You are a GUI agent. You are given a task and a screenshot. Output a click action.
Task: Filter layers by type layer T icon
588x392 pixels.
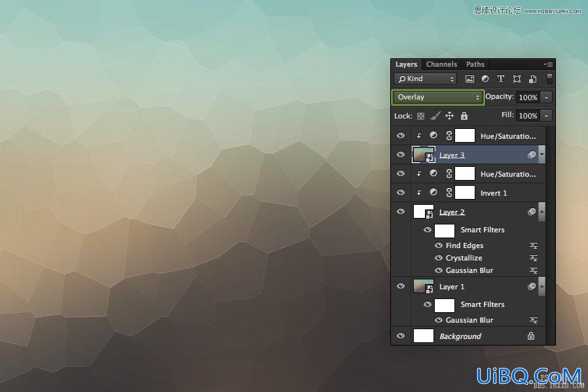(501, 79)
